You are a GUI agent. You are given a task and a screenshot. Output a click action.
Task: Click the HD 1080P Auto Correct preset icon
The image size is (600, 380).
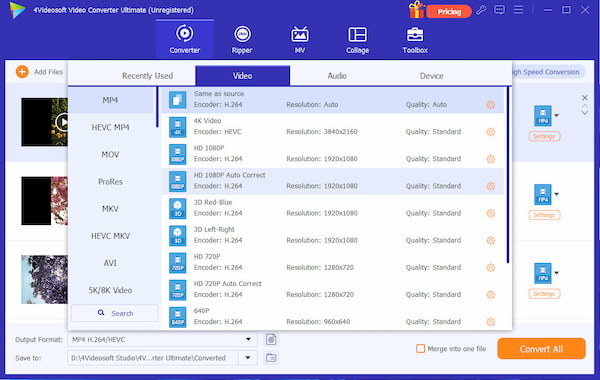tap(178, 181)
